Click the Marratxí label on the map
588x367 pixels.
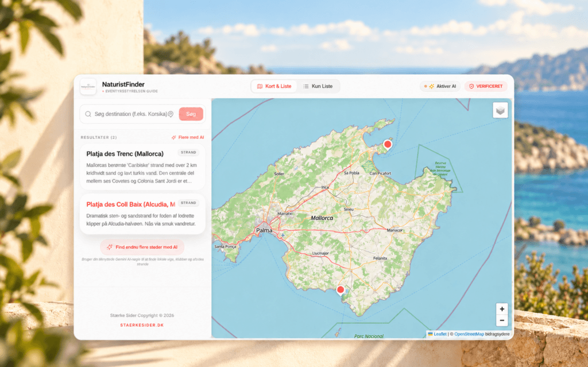(x=285, y=214)
